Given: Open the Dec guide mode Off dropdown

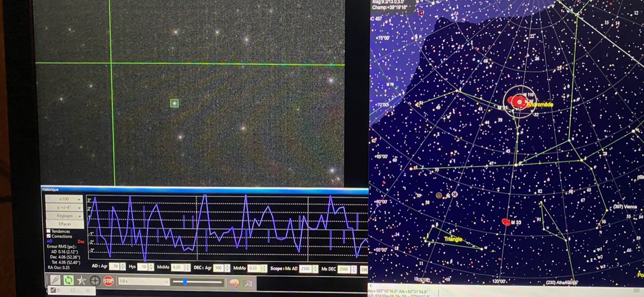Looking at the screenshot, I should 364,269.
